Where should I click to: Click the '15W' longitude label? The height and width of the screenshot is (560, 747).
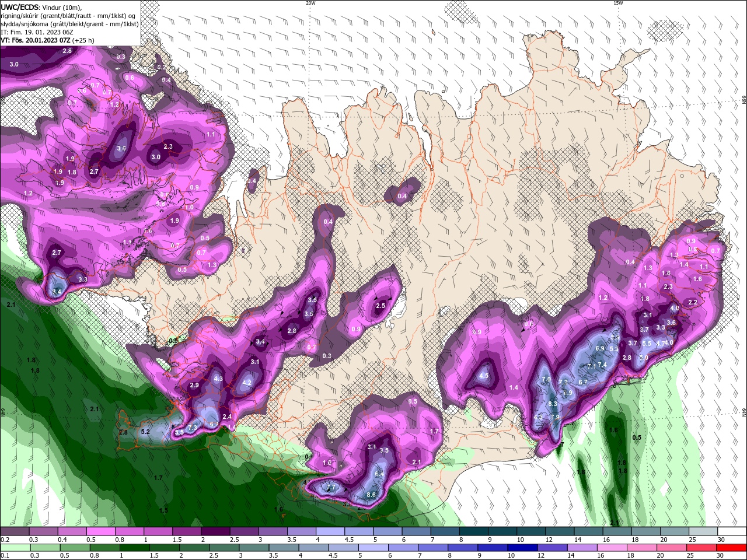(x=618, y=3)
